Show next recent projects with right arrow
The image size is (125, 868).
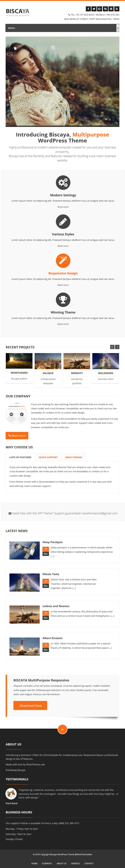117,347
